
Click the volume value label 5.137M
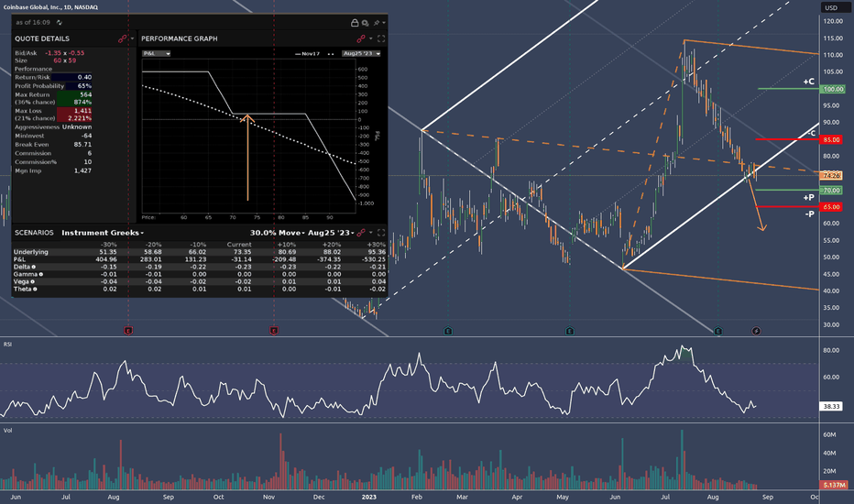(x=833, y=485)
